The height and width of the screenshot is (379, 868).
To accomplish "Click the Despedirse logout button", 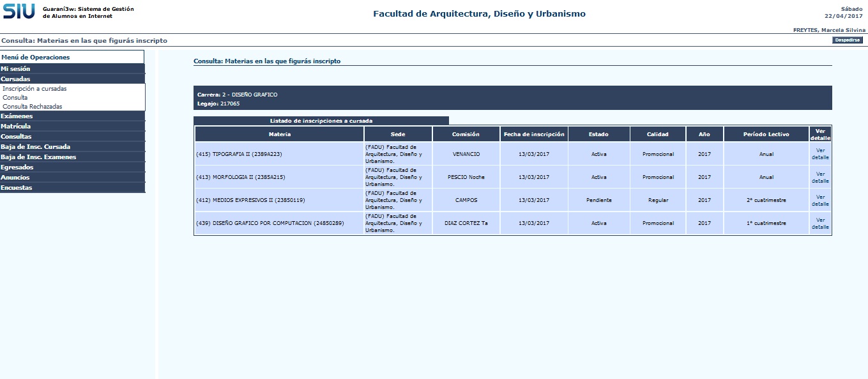I will point(847,40).
